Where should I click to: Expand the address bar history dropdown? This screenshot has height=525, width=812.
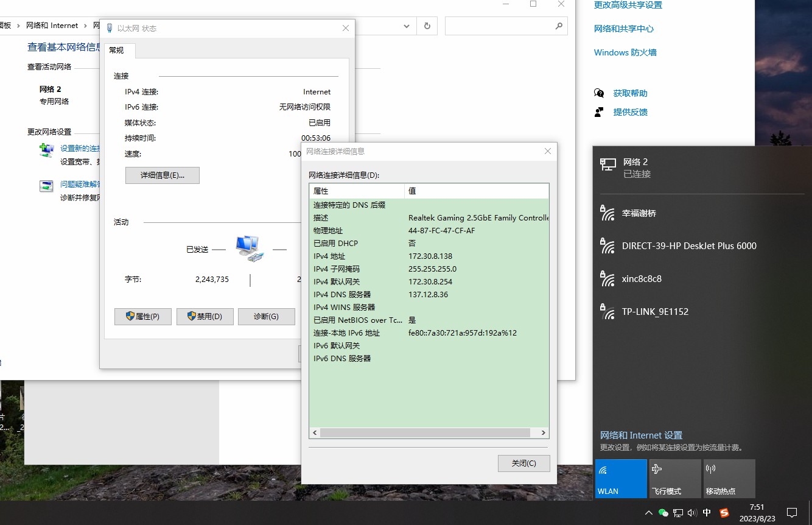click(407, 26)
